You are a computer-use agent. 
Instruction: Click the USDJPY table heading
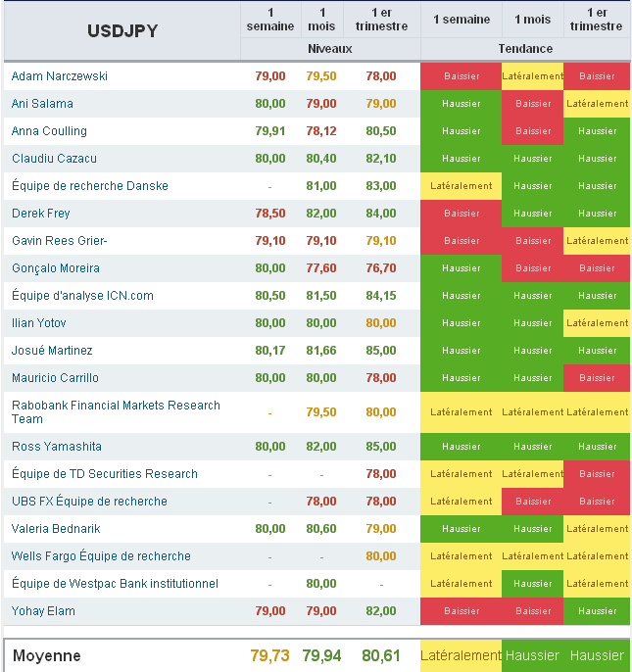(x=122, y=31)
